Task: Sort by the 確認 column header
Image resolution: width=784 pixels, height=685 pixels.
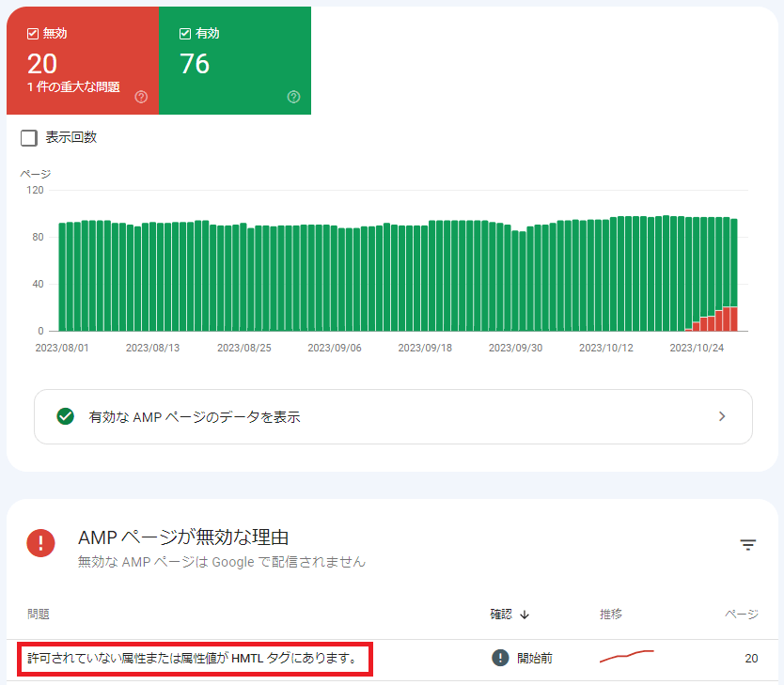Action: coord(502,615)
